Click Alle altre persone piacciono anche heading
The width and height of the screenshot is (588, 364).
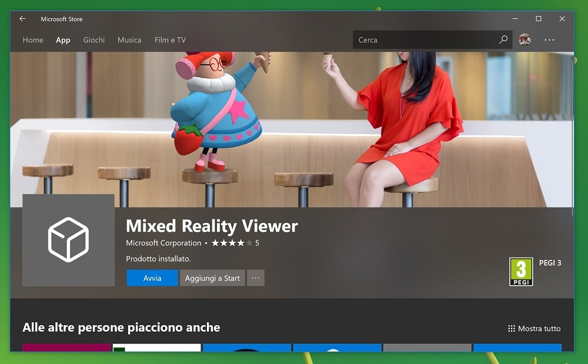point(121,328)
